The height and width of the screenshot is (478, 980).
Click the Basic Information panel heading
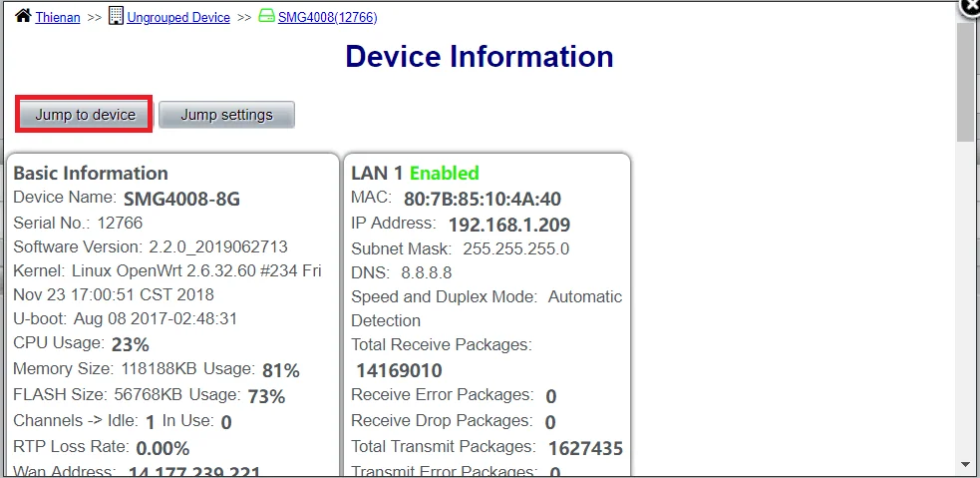[91, 173]
